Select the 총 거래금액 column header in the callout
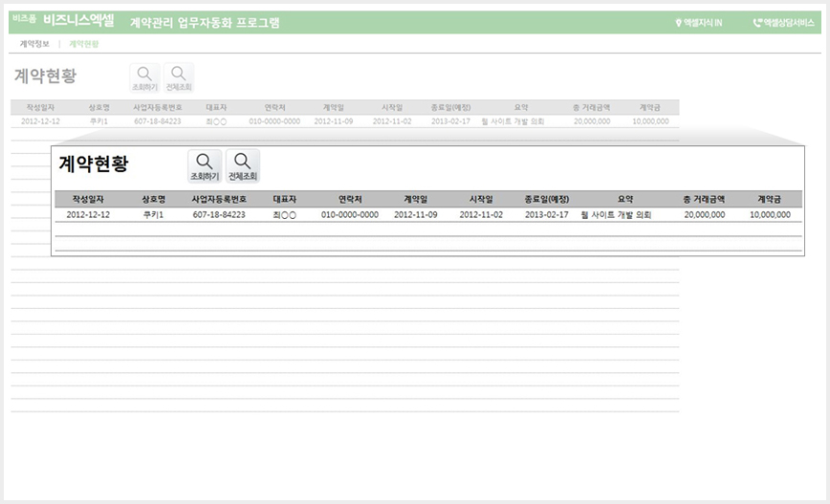 point(704,199)
